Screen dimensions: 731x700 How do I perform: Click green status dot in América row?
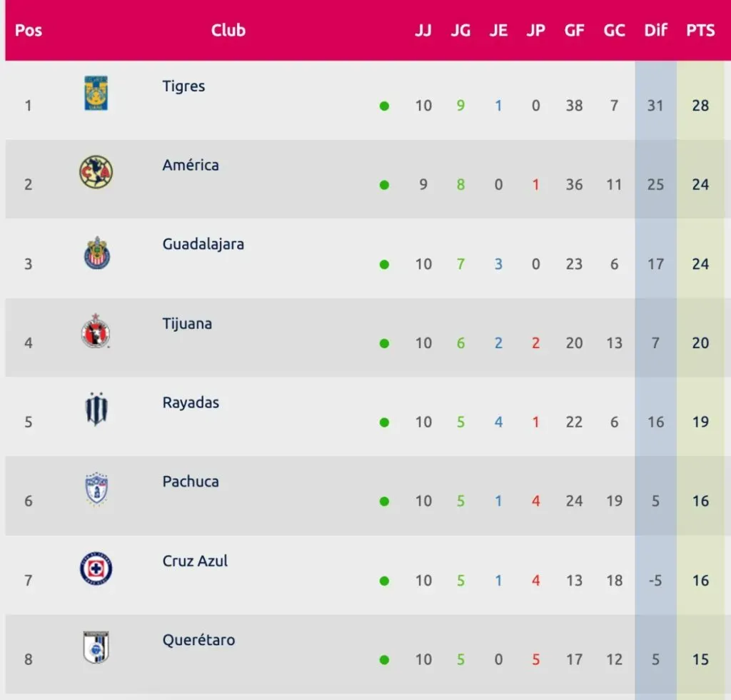click(x=385, y=186)
